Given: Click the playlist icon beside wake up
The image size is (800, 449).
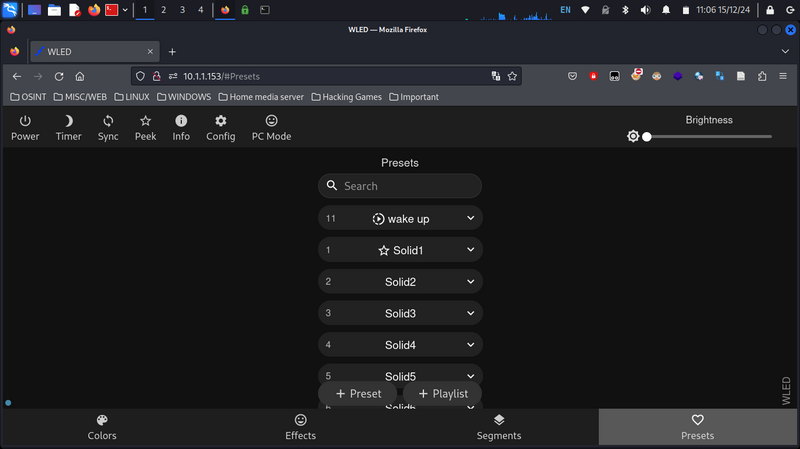Looking at the screenshot, I should [378, 219].
